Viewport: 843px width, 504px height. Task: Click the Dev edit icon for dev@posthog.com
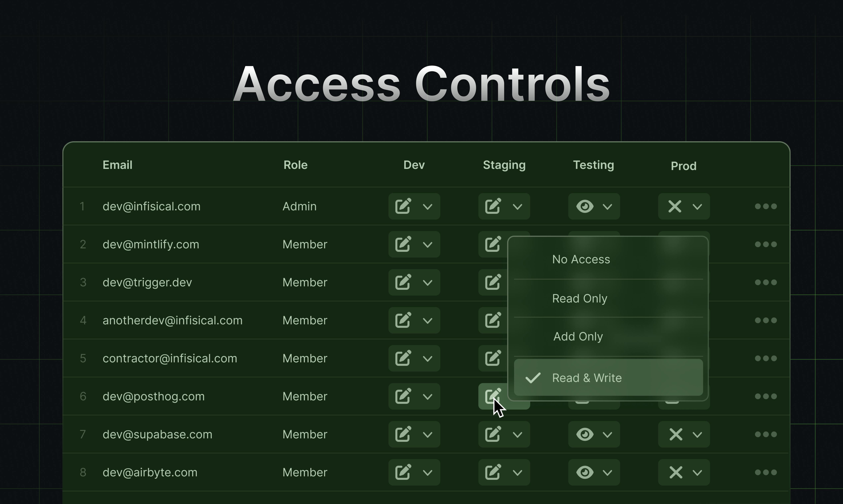(x=403, y=396)
